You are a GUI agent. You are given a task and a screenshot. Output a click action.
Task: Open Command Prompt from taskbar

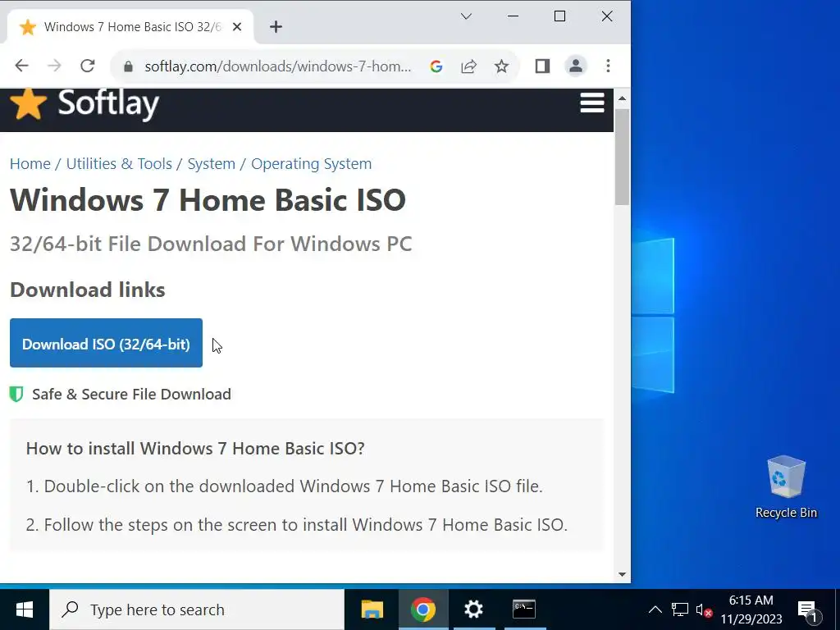524,609
